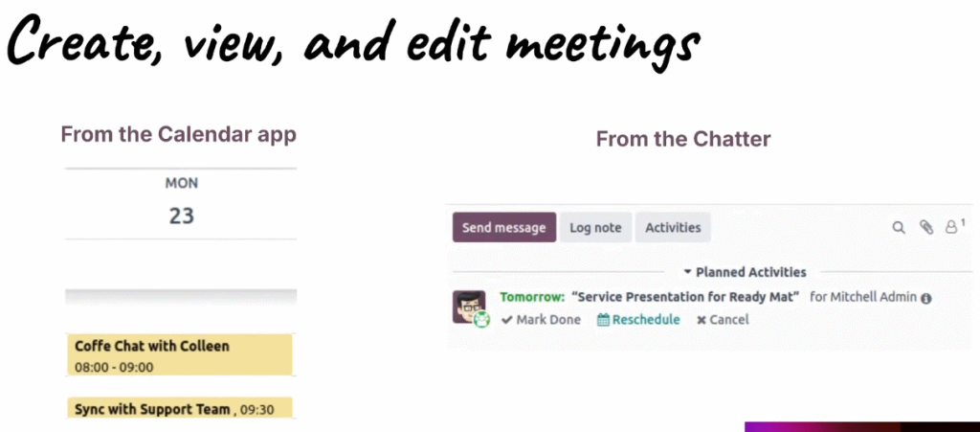Screen dimensions: 980x432
Task: Open the Sync with Support Team event
Action: coord(180,408)
